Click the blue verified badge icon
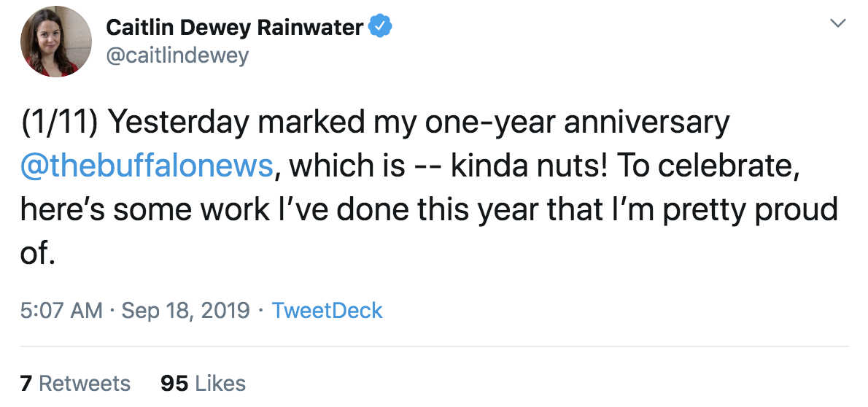 click(x=380, y=28)
